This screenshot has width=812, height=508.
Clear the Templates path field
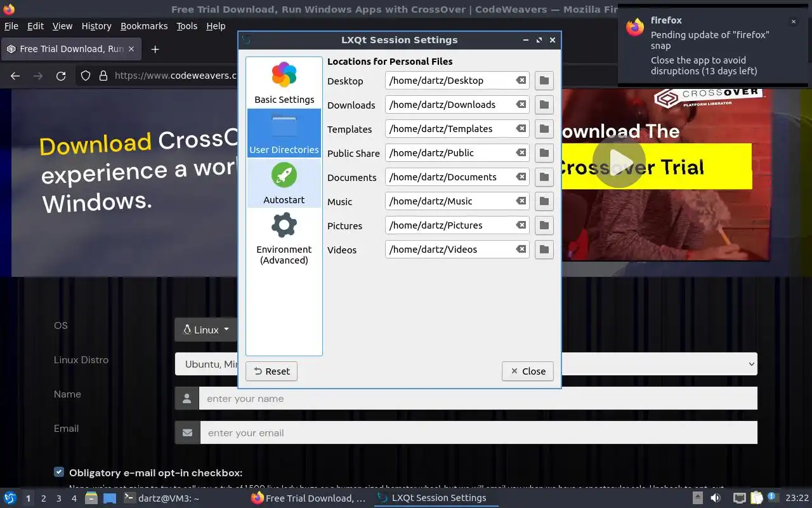pyautogui.click(x=521, y=129)
